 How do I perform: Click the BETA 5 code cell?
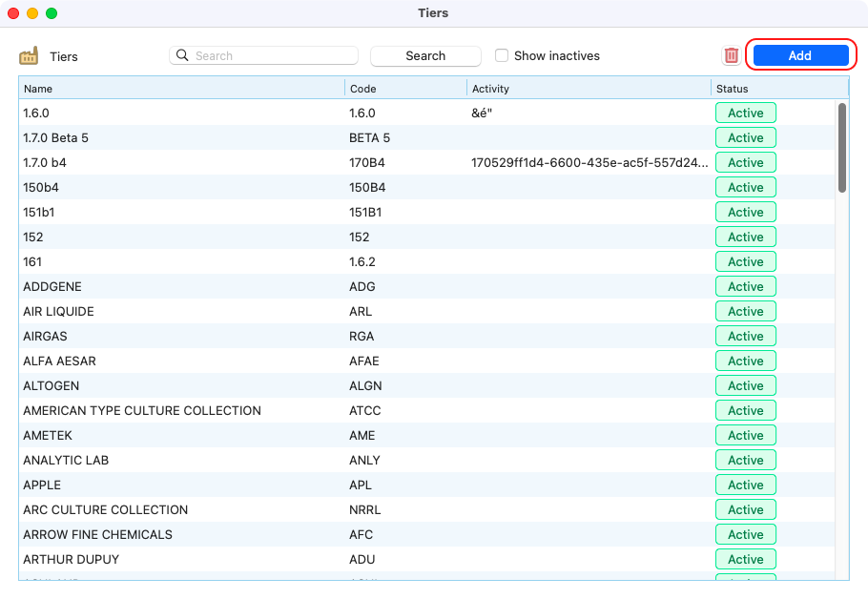coord(369,138)
